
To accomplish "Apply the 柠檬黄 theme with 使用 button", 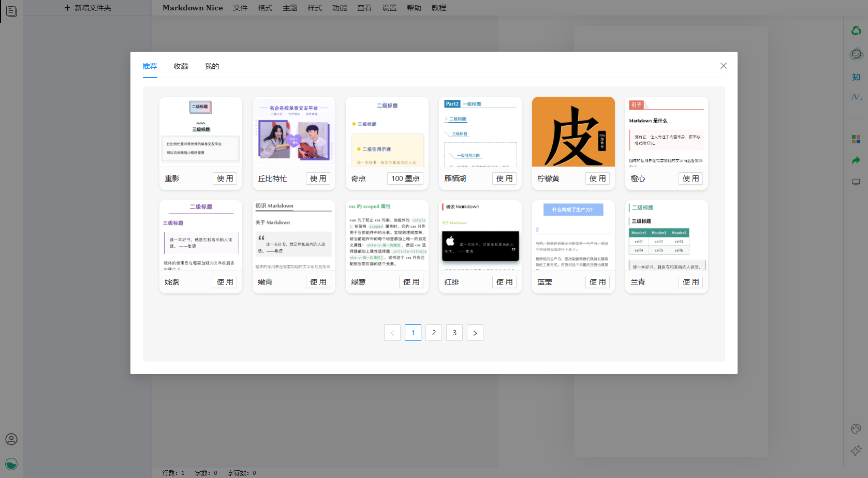I will (x=597, y=178).
